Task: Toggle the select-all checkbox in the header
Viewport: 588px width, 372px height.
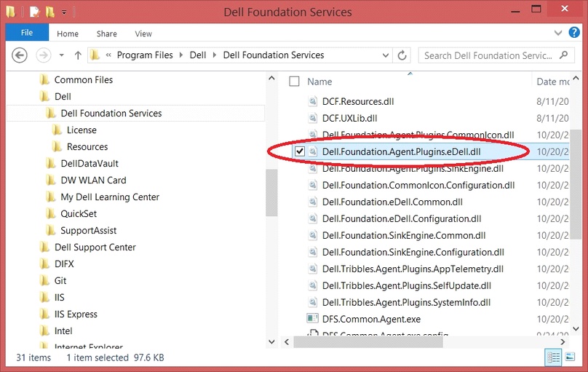Action: [x=294, y=82]
